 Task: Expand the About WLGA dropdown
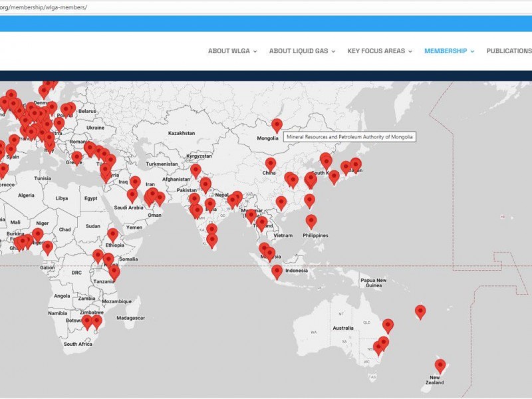pyautogui.click(x=232, y=51)
